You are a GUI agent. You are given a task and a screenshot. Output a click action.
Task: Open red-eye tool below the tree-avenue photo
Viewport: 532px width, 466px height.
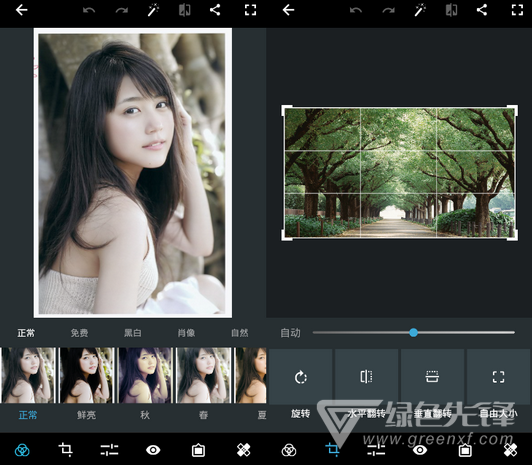(x=420, y=450)
